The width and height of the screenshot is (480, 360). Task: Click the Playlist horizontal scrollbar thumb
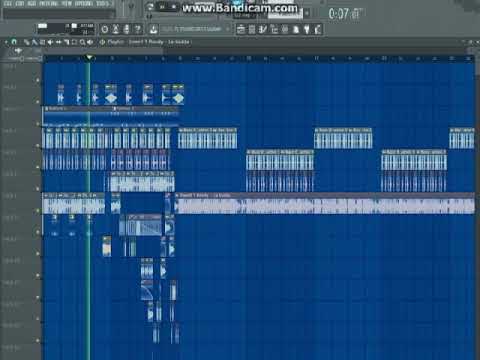coord(103,51)
